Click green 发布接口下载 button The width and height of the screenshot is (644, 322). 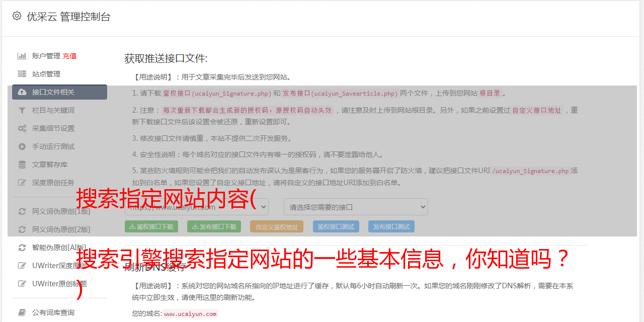tap(214, 226)
